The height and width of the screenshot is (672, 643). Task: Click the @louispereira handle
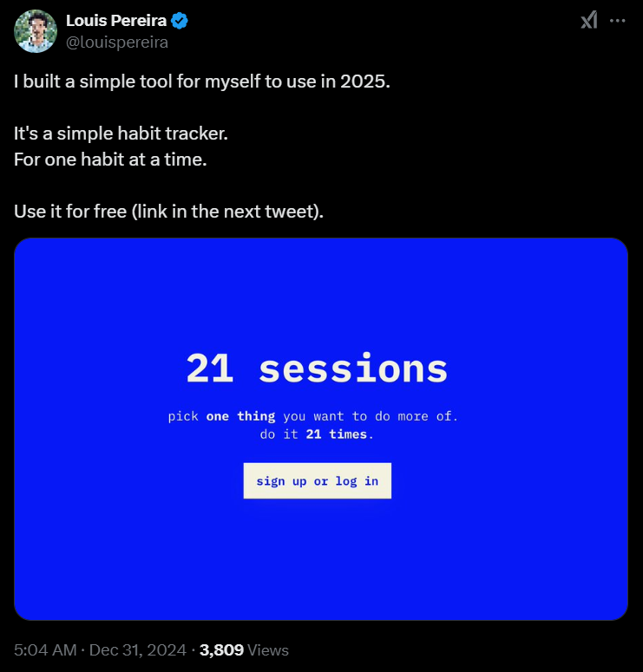(x=116, y=42)
